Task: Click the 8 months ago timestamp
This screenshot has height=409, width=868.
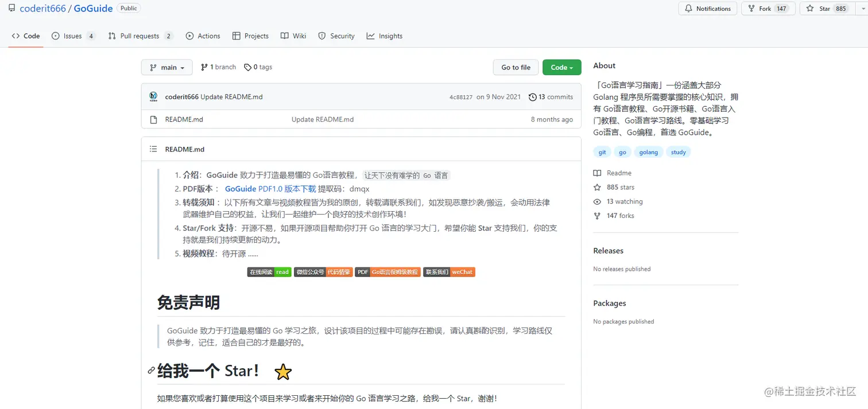Action: point(552,119)
